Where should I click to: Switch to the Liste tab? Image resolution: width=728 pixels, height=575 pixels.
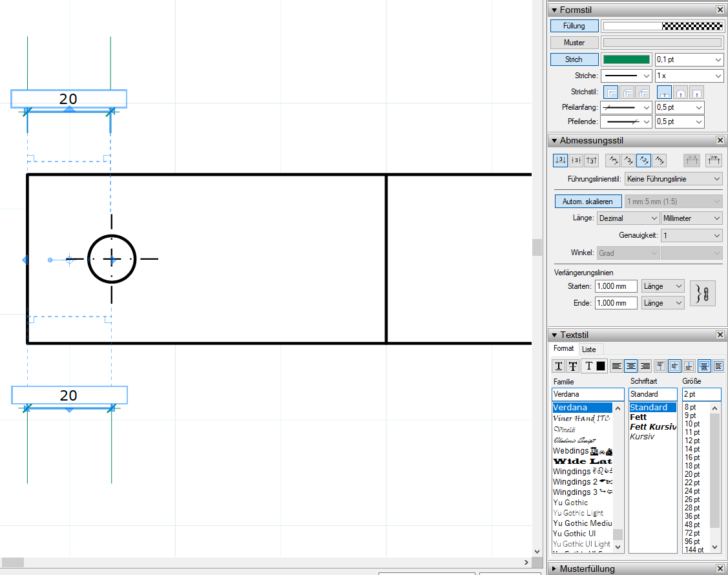point(589,349)
